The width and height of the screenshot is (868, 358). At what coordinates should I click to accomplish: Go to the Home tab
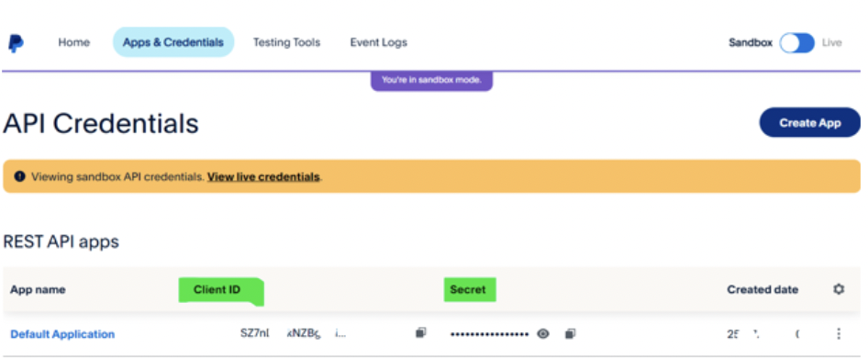(74, 42)
